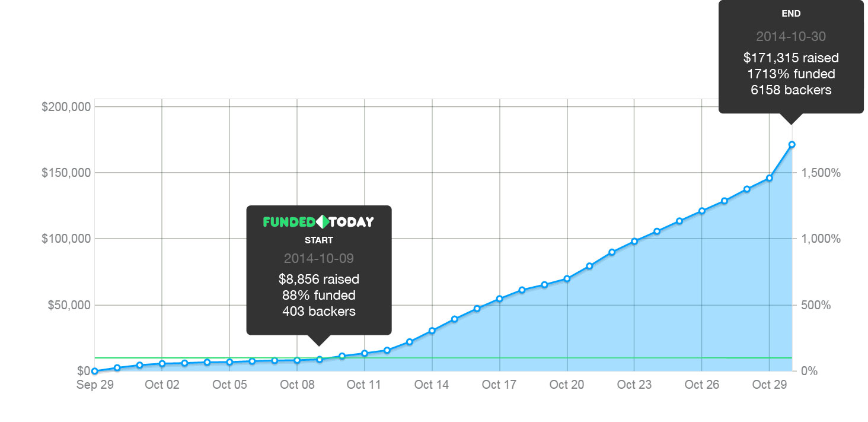Click the final data point under END tooltip
The width and height of the screenshot is (868, 422).
point(792,144)
